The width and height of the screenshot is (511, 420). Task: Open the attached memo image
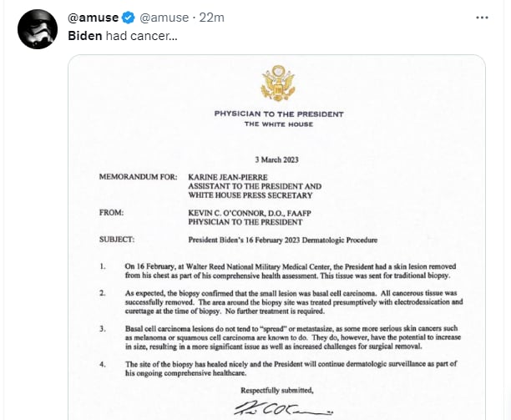point(276,237)
